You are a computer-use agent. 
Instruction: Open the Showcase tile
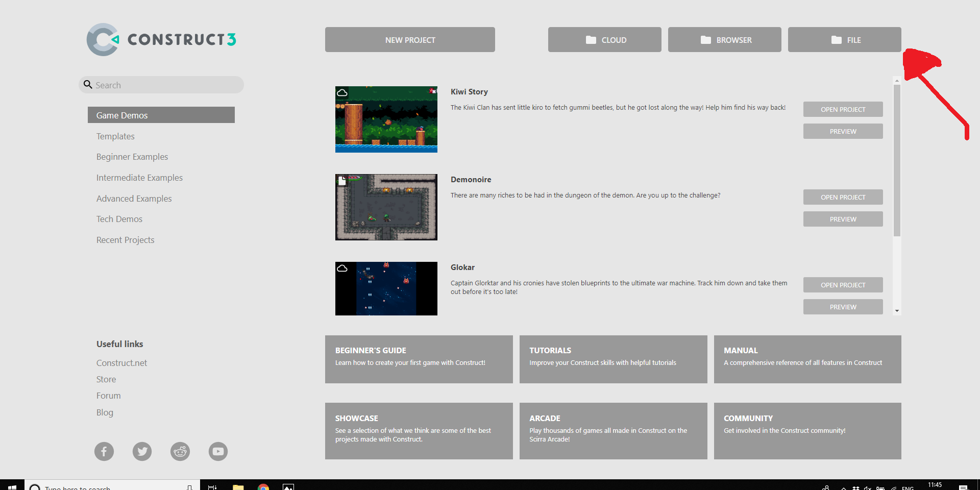(x=419, y=431)
